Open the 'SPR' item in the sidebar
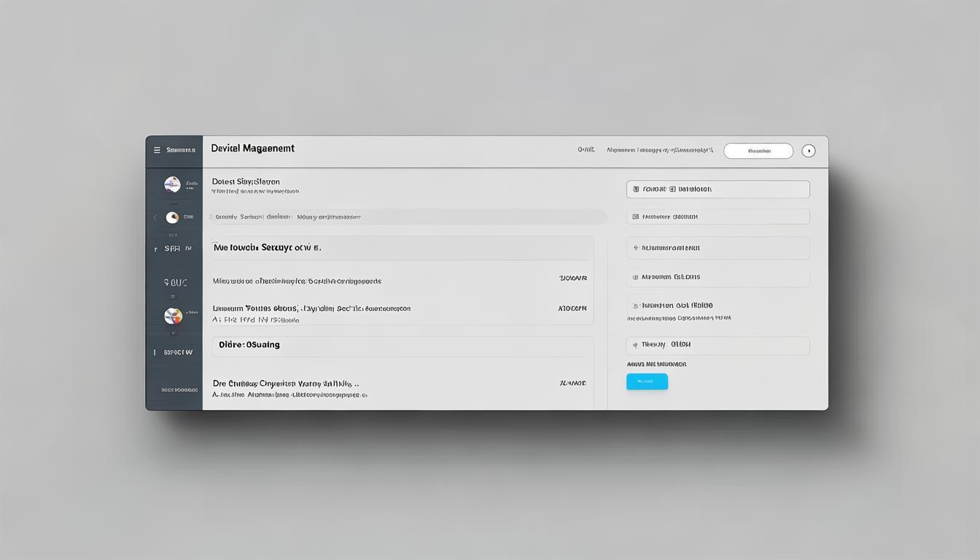The image size is (980, 560). click(173, 249)
